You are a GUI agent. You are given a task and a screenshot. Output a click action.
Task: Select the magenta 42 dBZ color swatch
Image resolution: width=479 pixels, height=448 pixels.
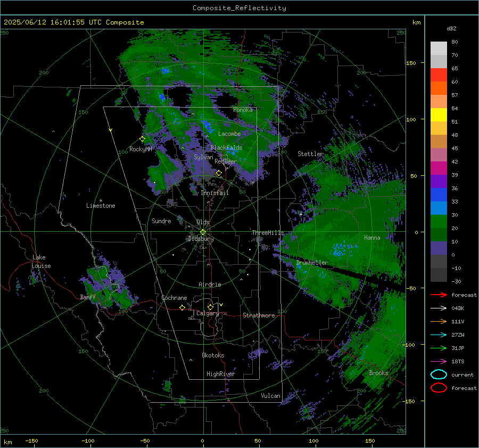439,168
